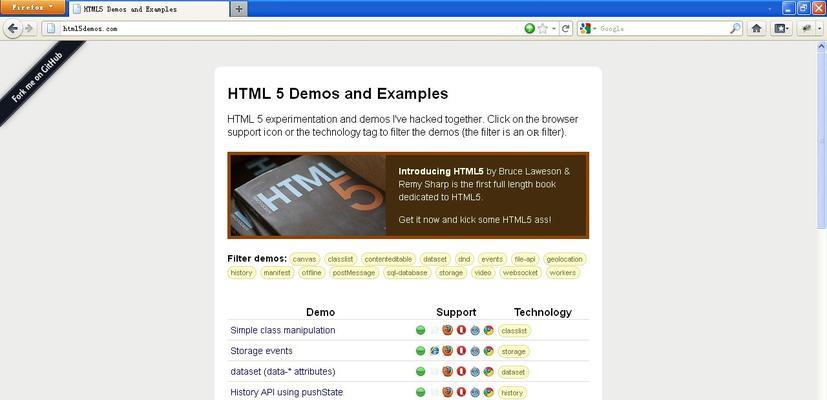Toggle the classlist filter tag in Filter demos
This screenshot has width=827, height=400.
tap(341, 259)
